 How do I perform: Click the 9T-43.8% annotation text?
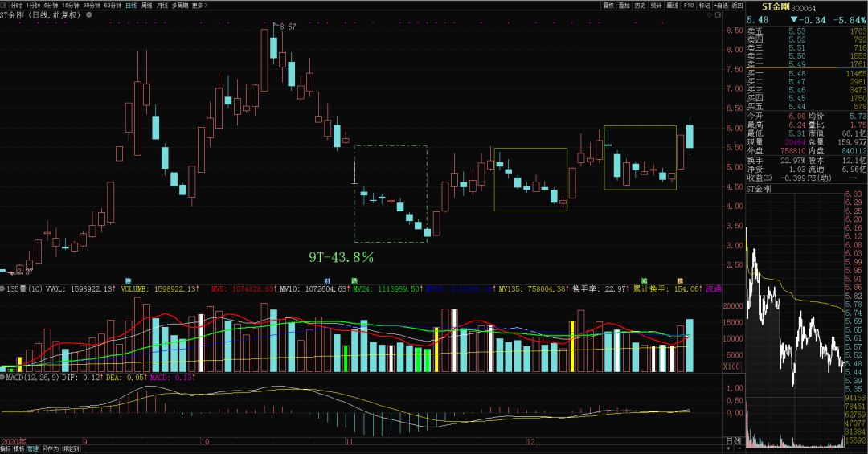[x=341, y=257]
